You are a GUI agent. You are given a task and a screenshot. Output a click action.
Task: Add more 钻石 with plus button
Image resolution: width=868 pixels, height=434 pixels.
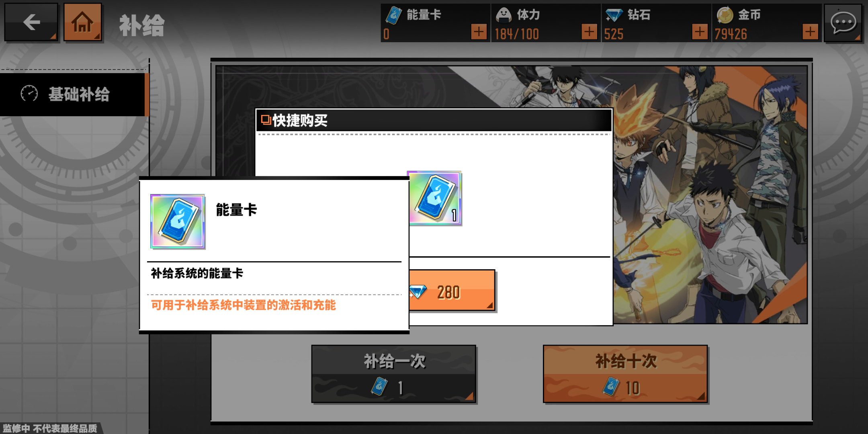pos(700,31)
